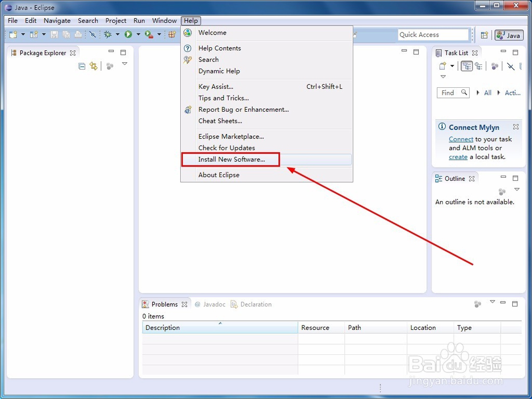Click the New Java project-type wizard icon
This screenshot has width=532, height=399.
(x=34, y=34)
